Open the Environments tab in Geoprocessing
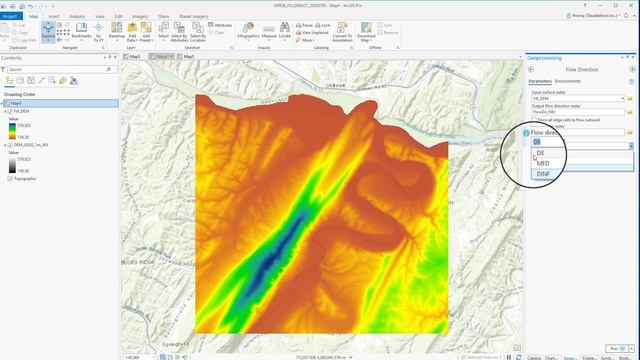The image size is (640, 360). 568,81
